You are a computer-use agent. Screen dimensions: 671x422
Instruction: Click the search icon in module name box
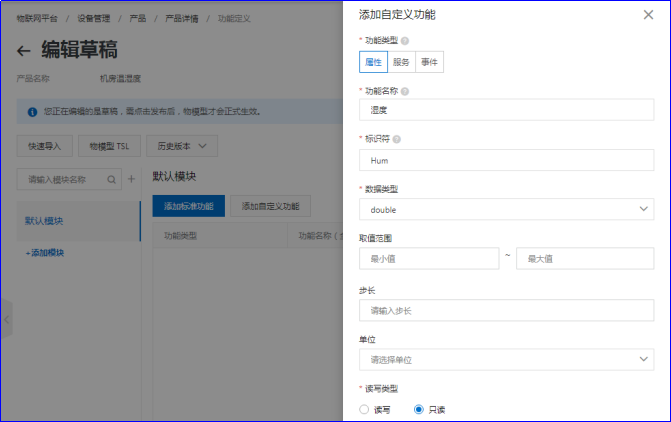tap(111, 180)
